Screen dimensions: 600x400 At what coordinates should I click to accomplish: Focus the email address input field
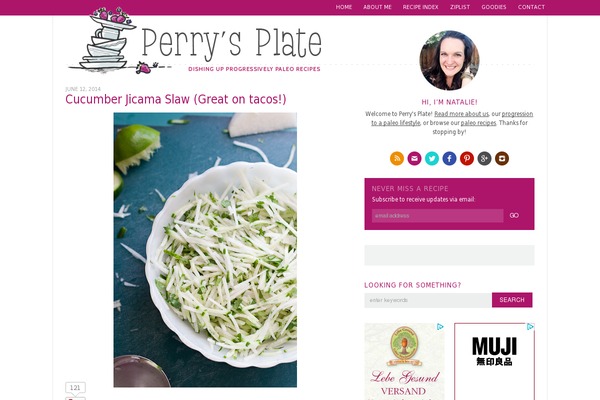click(x=437, y=216)
